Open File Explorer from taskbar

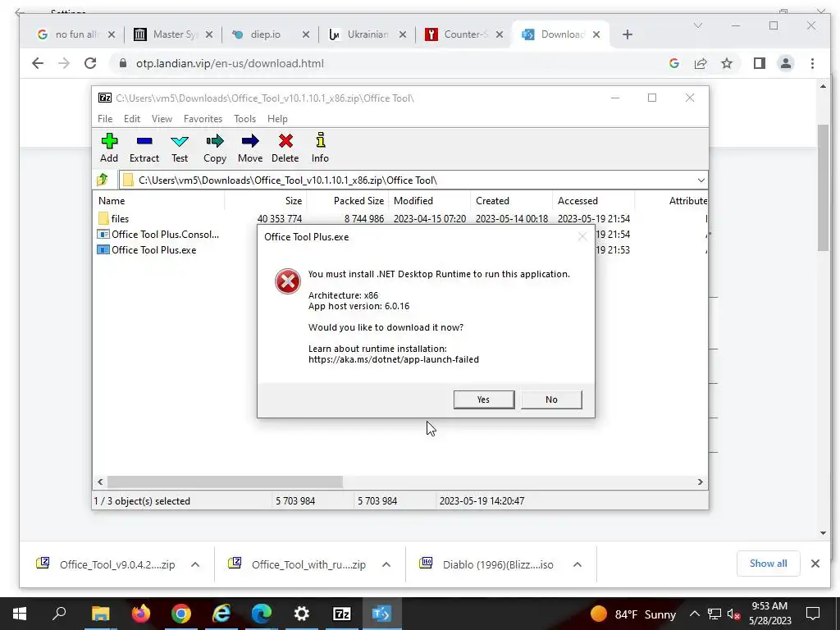(100, 614)
